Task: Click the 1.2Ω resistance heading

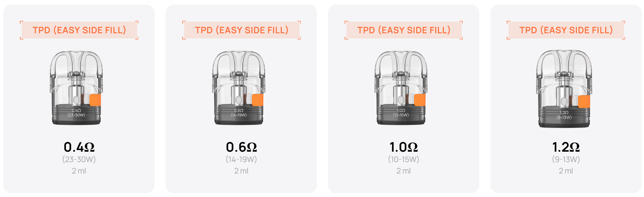Action: [566, 147]
